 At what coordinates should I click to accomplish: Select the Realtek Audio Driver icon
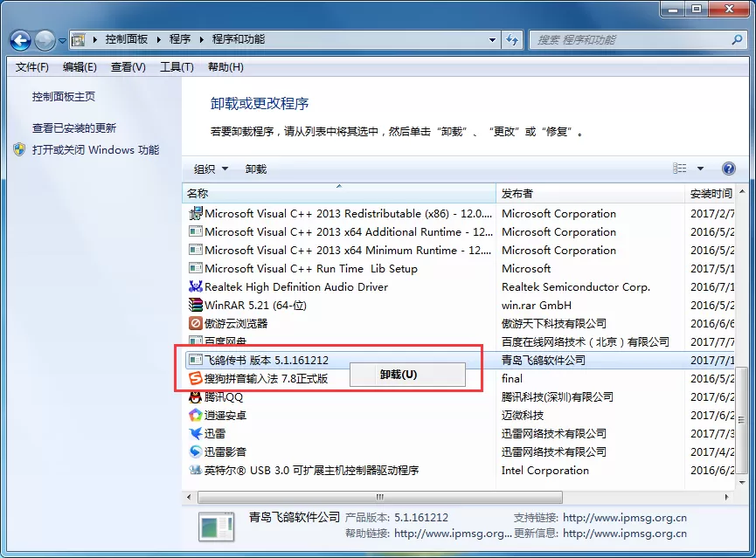coord(195,286)
